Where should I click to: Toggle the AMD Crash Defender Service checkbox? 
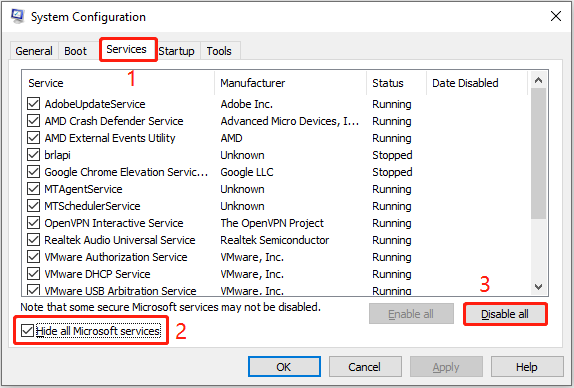pos(34,121)
